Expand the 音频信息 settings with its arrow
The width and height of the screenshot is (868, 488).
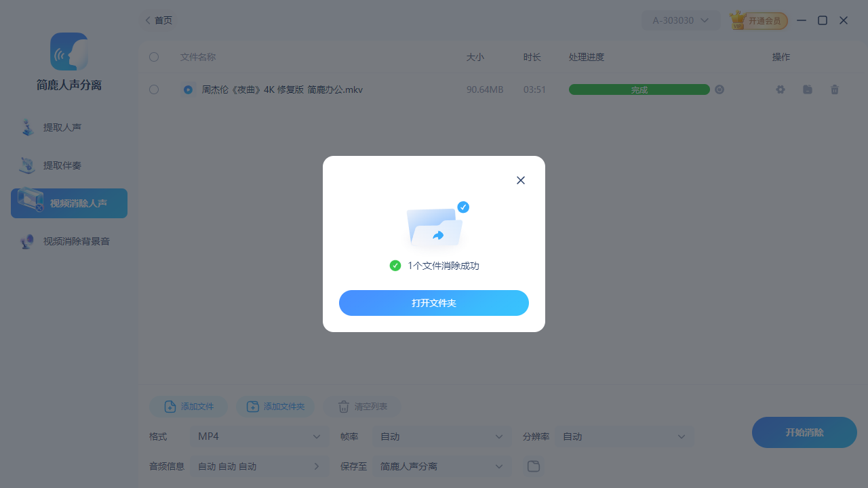(x=316, y=466)
